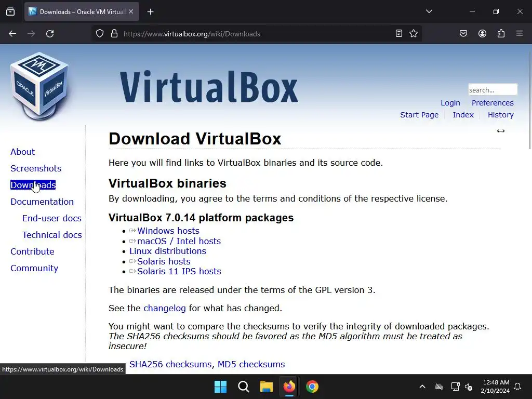Click the muted volume tray icon

coord(469,387)
